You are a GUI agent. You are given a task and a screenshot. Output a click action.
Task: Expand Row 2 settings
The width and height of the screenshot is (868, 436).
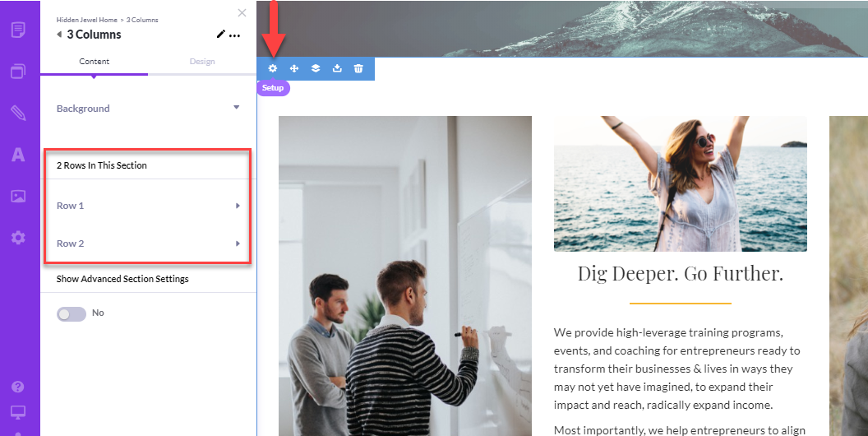tap(148, 244)
